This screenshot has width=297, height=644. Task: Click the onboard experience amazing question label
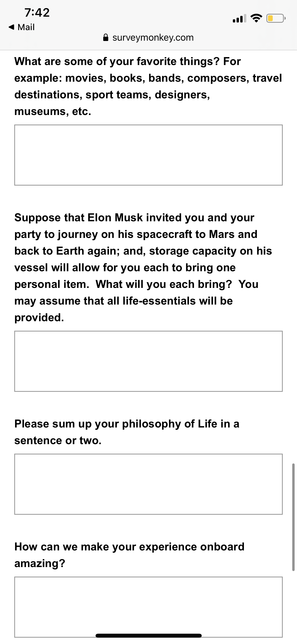pyautogui.click(x=129, y=555)
